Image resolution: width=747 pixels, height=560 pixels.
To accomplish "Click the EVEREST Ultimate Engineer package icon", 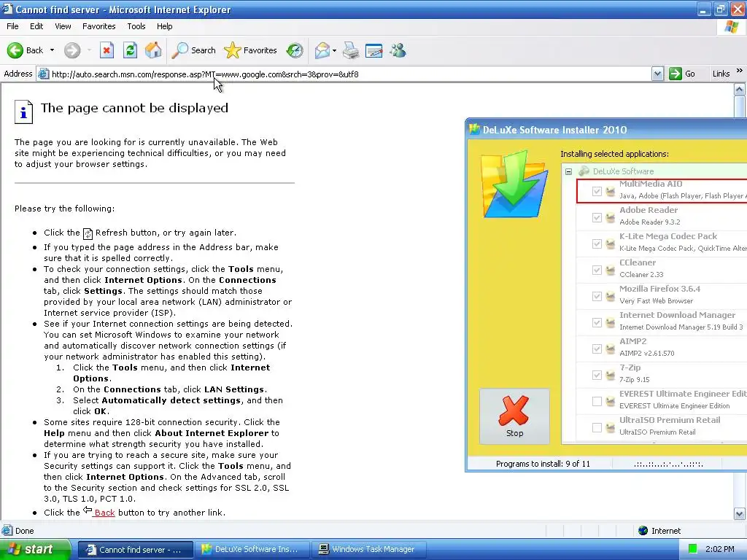I will (x=611, y=402).
